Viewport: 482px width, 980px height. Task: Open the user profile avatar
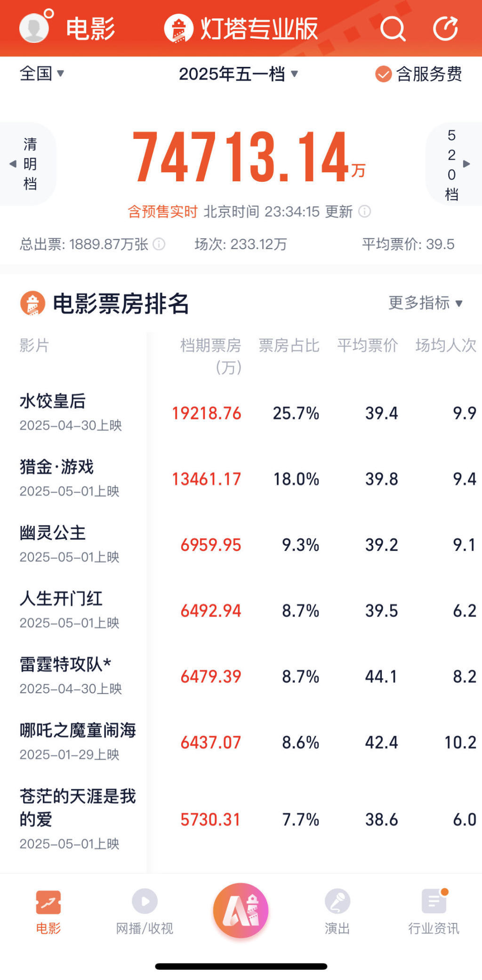pyautogui.click(x=34, y=27)
